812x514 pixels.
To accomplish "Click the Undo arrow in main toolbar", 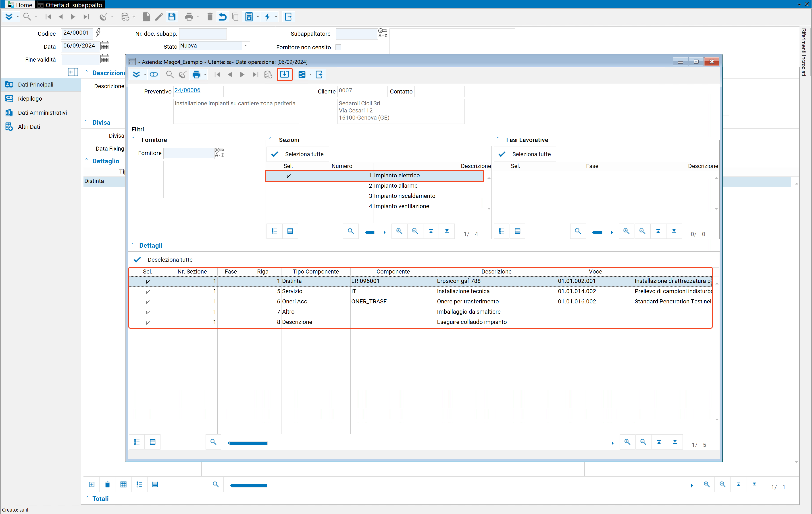I will [223, 17].
